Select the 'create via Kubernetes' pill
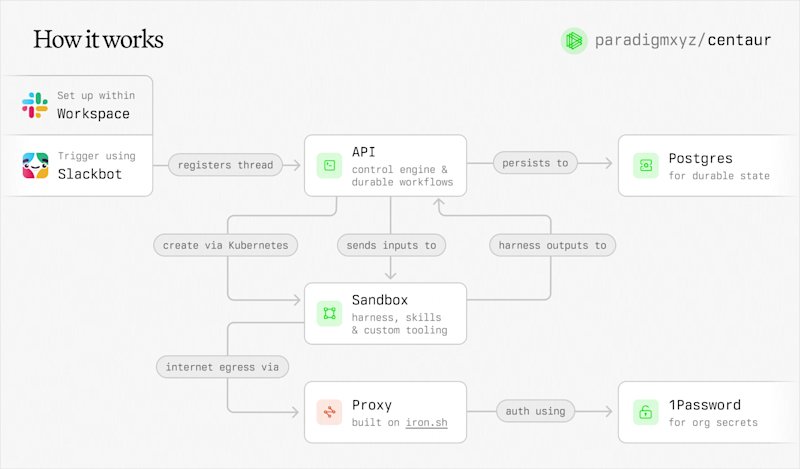 [226, 245]
